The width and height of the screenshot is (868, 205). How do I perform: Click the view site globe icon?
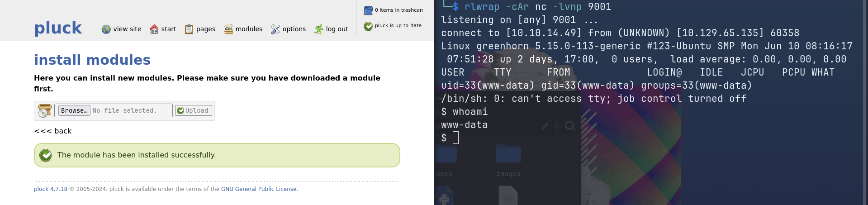point(106,29)
